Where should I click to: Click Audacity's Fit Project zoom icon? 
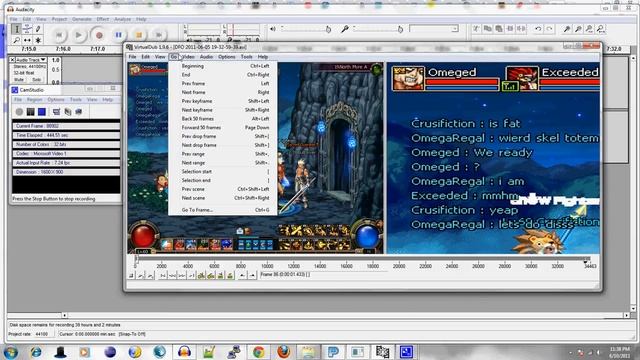point(601,29)
